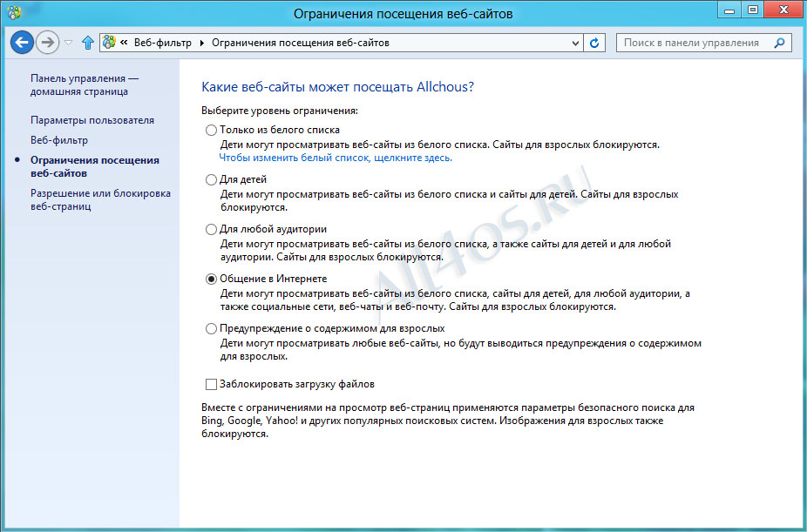The image size is (807, 532).
Task: Click the 'Веб-фильтр' breadcrumb
Action: pyautogui.click(x=163, y=43)
